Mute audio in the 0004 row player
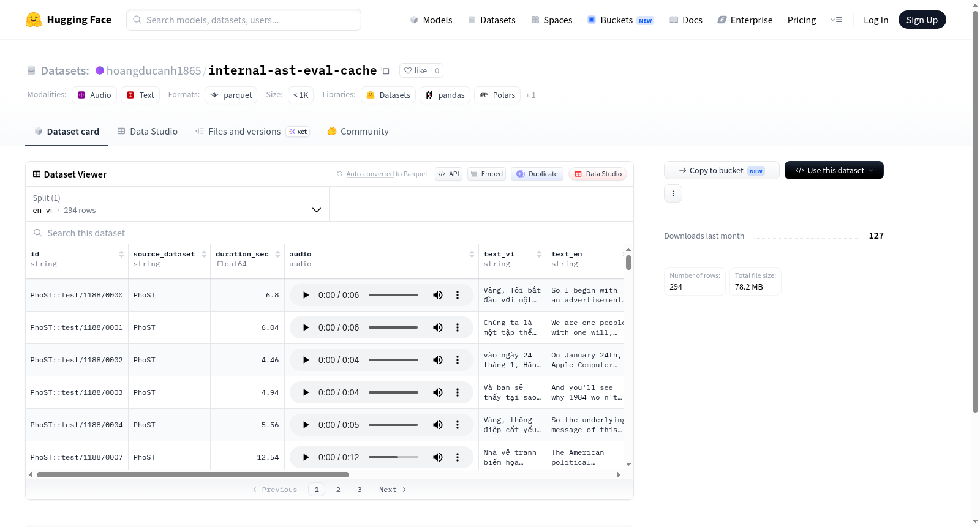 [x=438, y=425]
